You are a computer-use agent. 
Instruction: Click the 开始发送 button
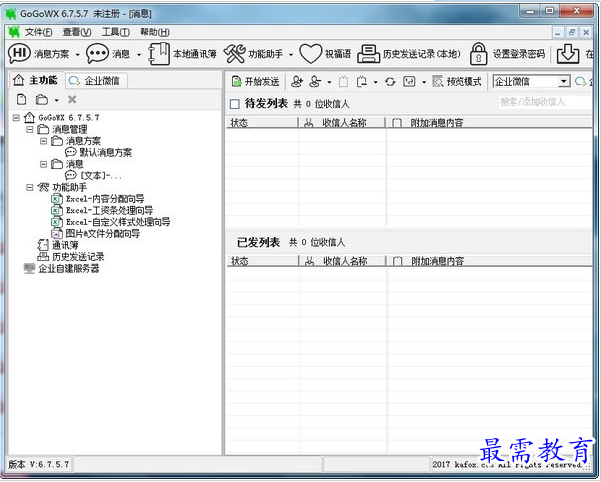(x=256, y=82)
